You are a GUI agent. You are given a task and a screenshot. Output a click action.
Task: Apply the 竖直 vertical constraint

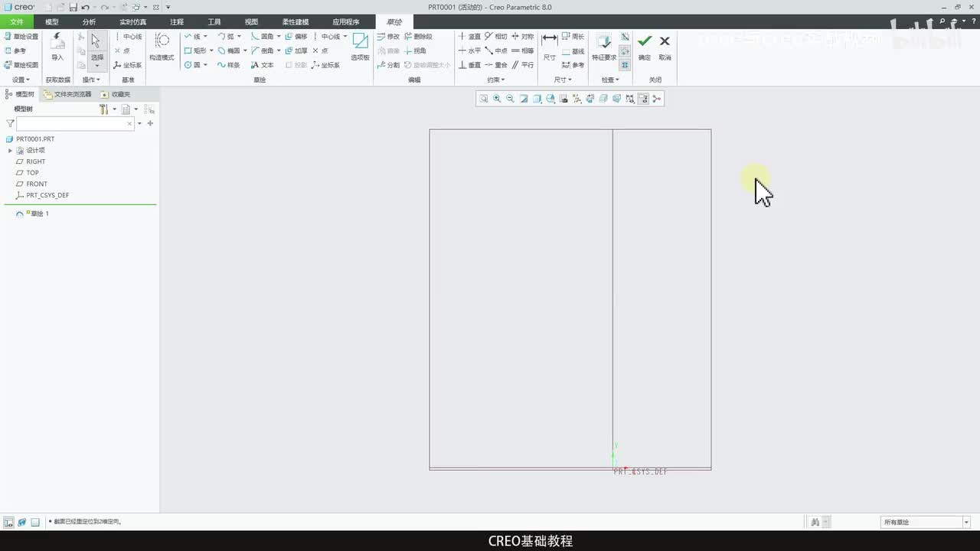point(470,36)
